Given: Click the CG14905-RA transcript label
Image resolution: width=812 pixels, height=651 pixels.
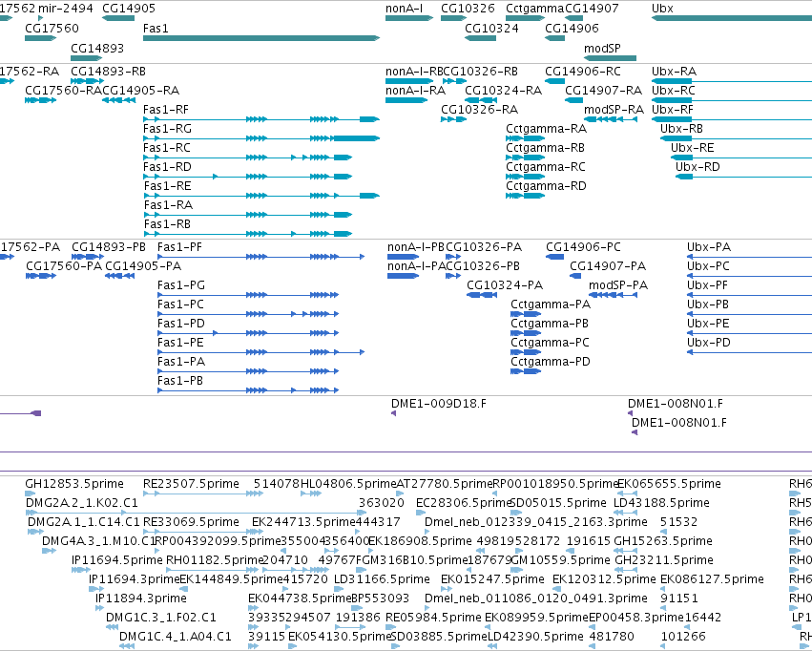Looking at the screenshot, I should [x=141, y=91].
